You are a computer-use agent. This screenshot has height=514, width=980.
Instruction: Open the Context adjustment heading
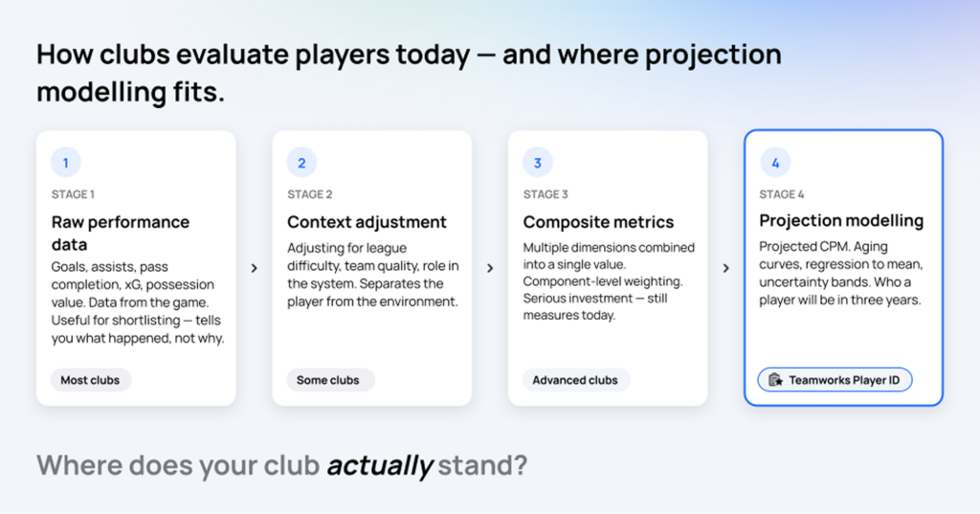(x=367, y=222)
